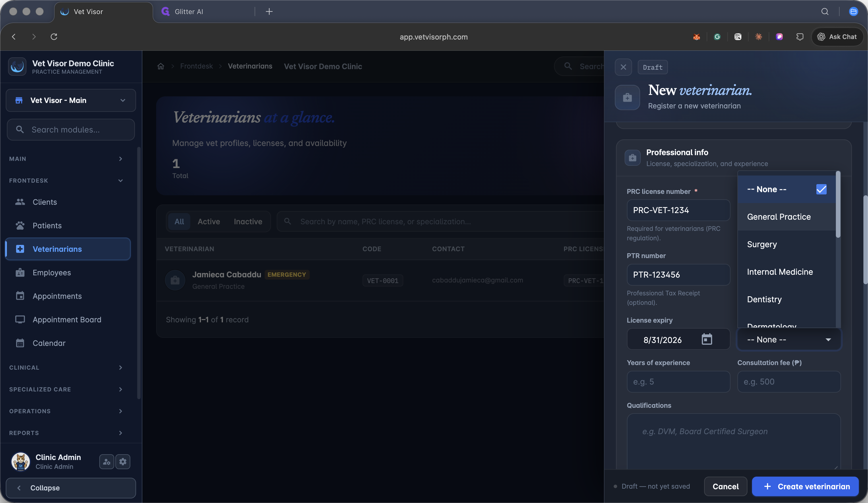
Task: Expand the MAIN sidebar section
Action: point(66,159)
